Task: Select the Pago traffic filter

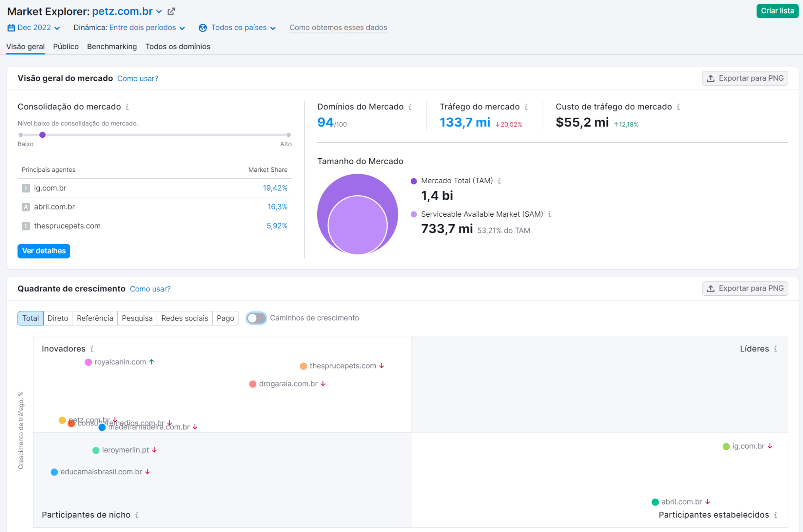Action: pyautogui.click(x=225, y=318)
